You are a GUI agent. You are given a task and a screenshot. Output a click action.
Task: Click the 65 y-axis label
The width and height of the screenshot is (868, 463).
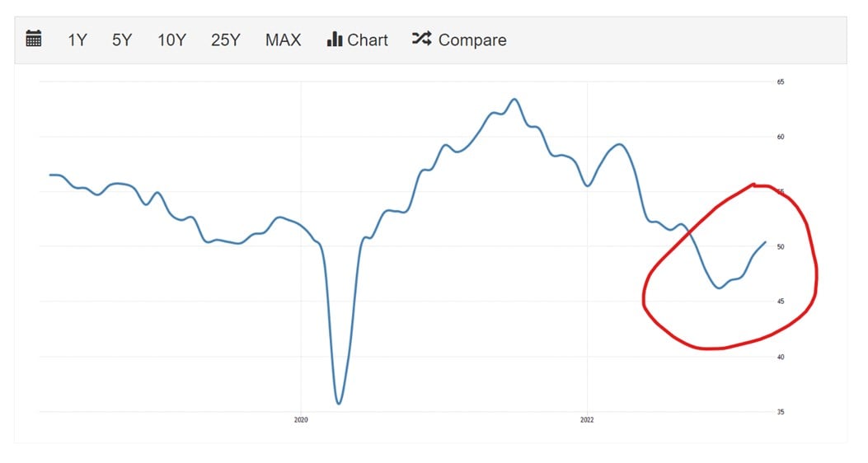coord(781,82)
